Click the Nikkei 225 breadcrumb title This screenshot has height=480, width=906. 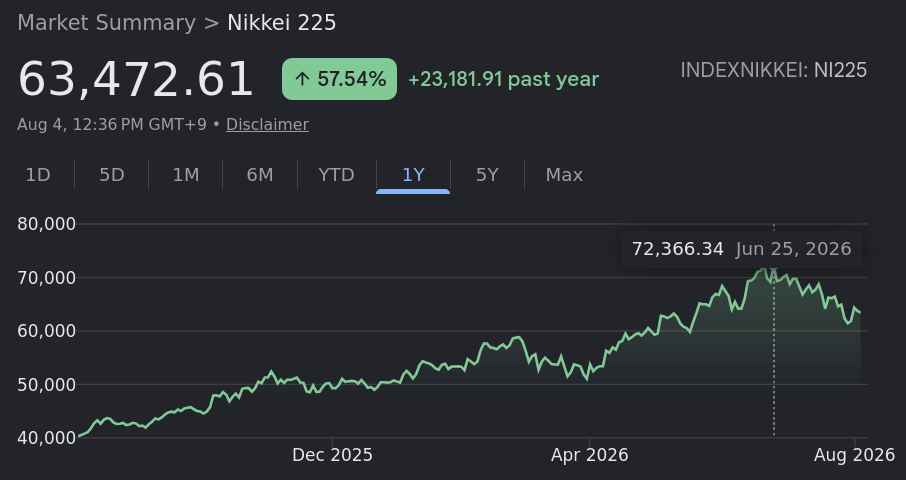point(281,23)
